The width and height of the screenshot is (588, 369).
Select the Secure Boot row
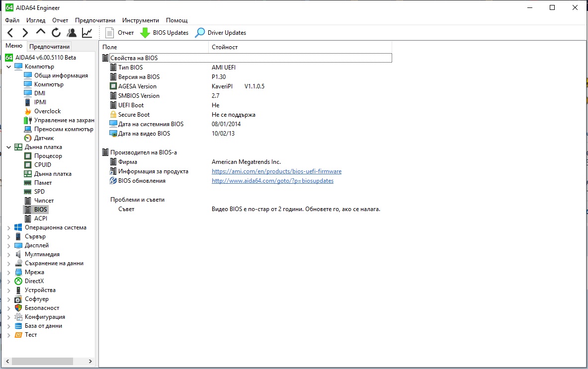pyautogui.click(x=247, y=115)
